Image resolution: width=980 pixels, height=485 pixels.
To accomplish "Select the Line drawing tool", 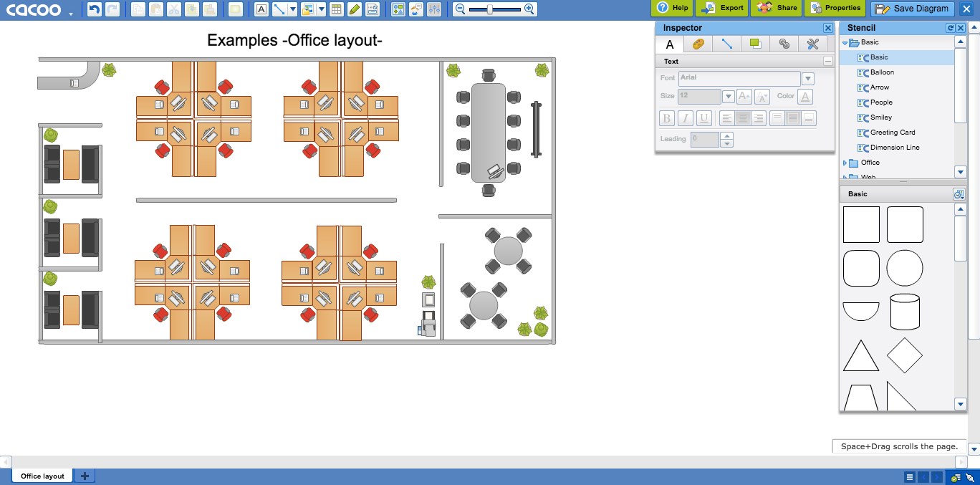I will coord(280,9).
